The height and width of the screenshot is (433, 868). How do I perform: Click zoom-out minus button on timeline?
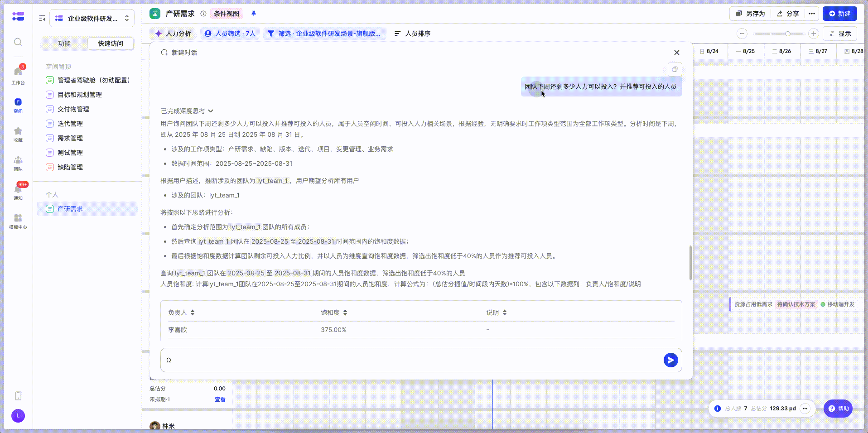[742, 34]
